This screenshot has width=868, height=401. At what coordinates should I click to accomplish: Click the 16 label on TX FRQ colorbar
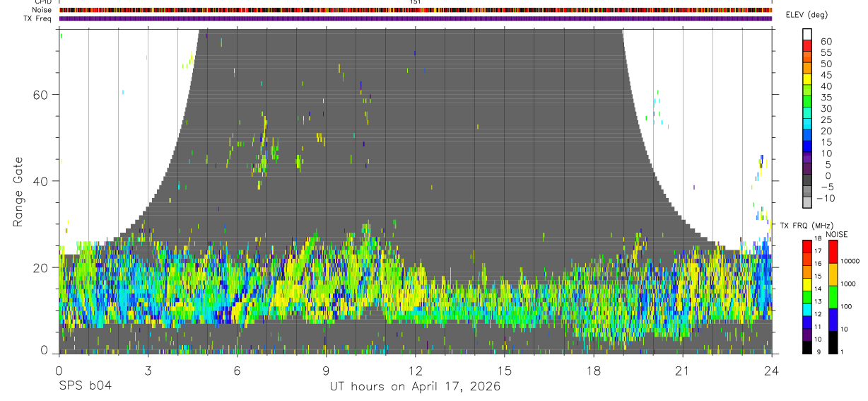coord(818,263)
